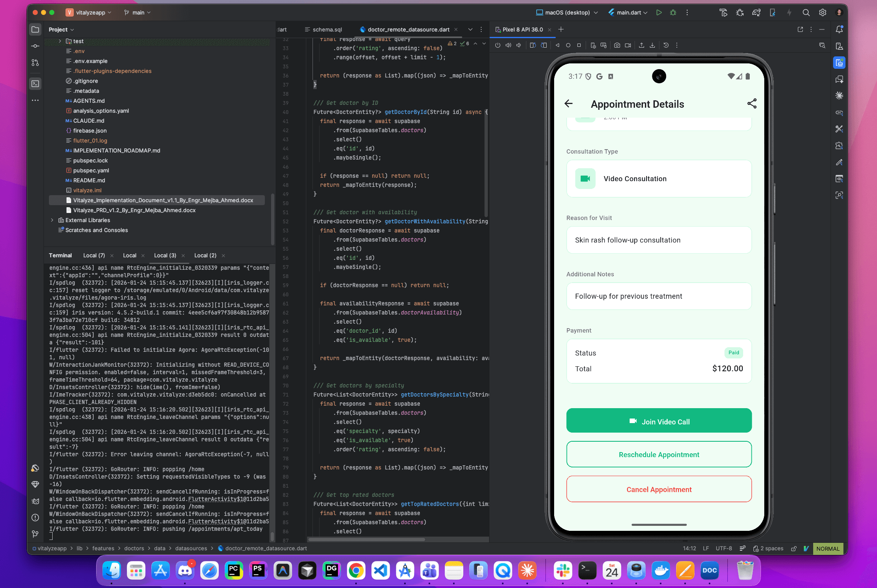Click the Additional Notes text field

(659, 296)
